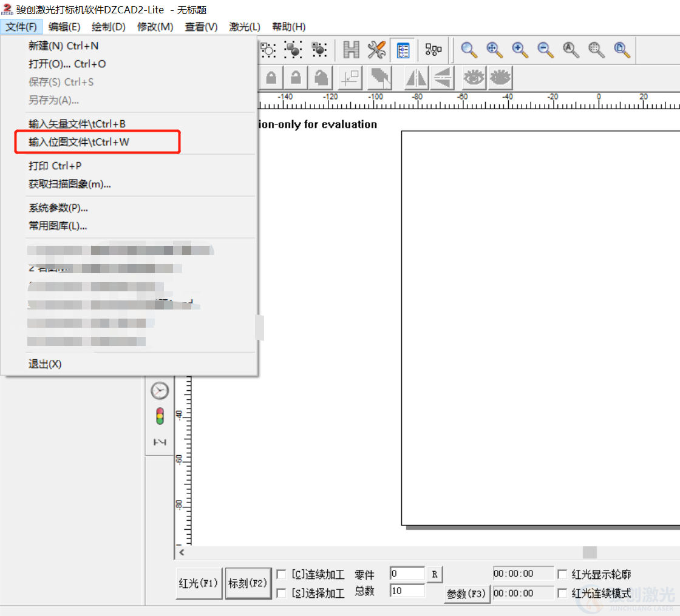This screenshot has height=616, width=680.
Task: Open the 激光(L) menu
Action: point(245,27)
